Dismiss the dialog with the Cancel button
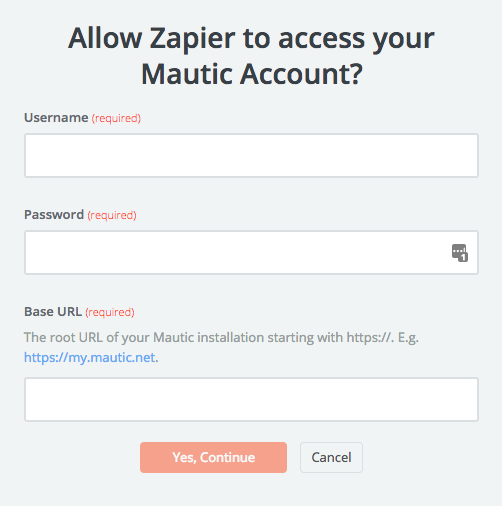This screenshot has height=506, width=502. tap(331, 457)
